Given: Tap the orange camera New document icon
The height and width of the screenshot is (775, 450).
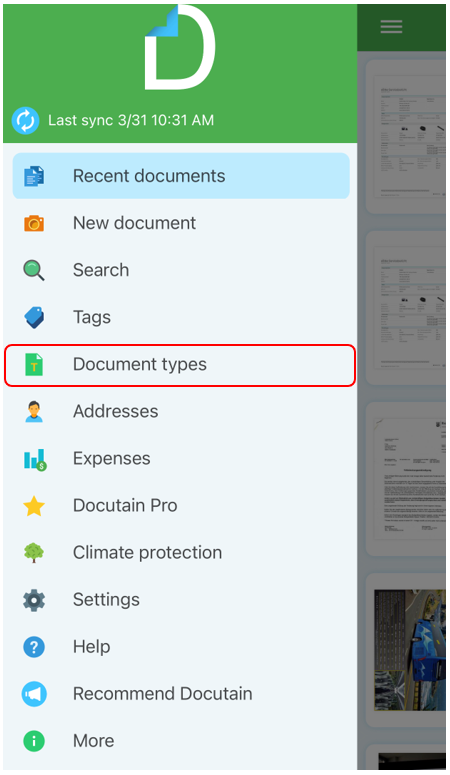Looking at the screenshot, I should 34,223.
